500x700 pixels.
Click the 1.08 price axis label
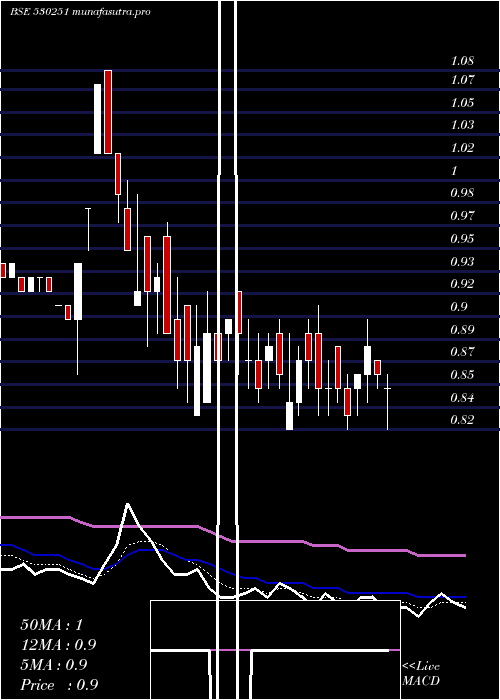point(462,61)
